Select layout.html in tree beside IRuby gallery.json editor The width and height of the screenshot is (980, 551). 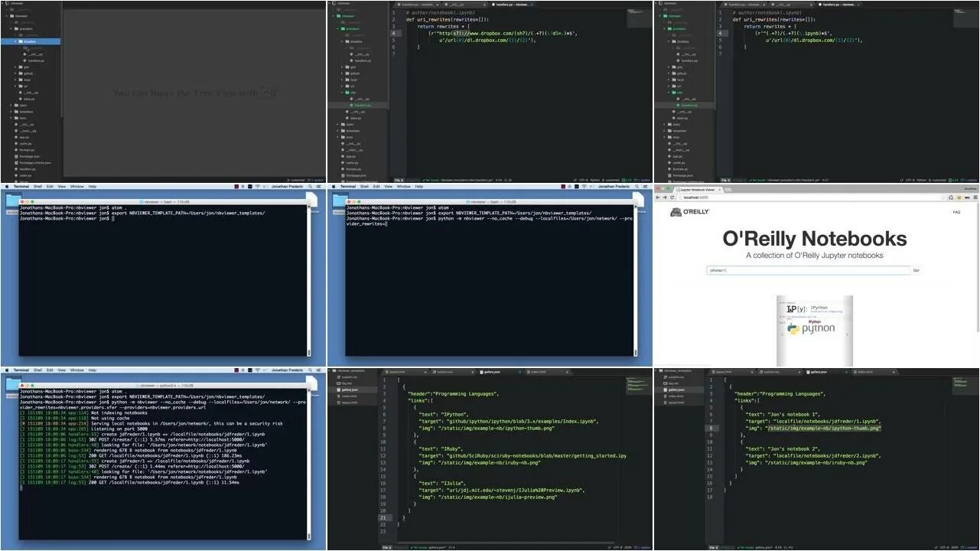(349, 402)
